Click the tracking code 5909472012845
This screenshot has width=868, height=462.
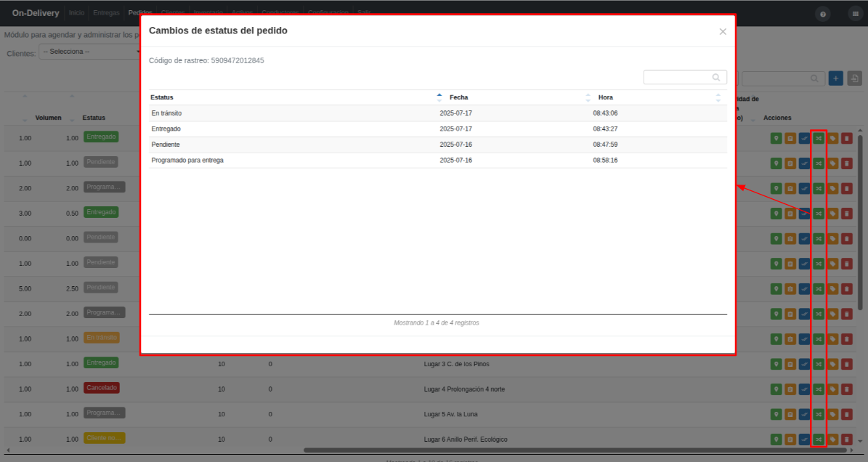coord(238,61)
